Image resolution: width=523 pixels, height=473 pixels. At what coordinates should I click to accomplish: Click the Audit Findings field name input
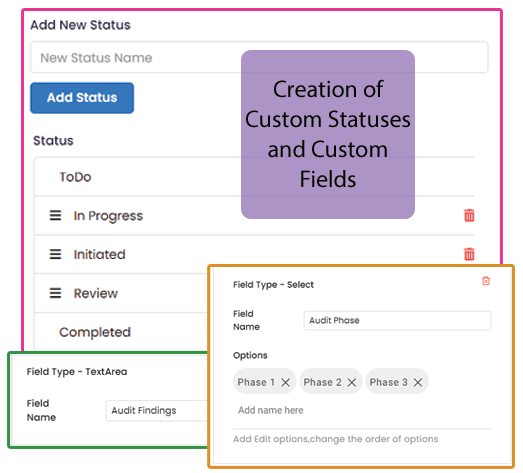click(157, 411)
